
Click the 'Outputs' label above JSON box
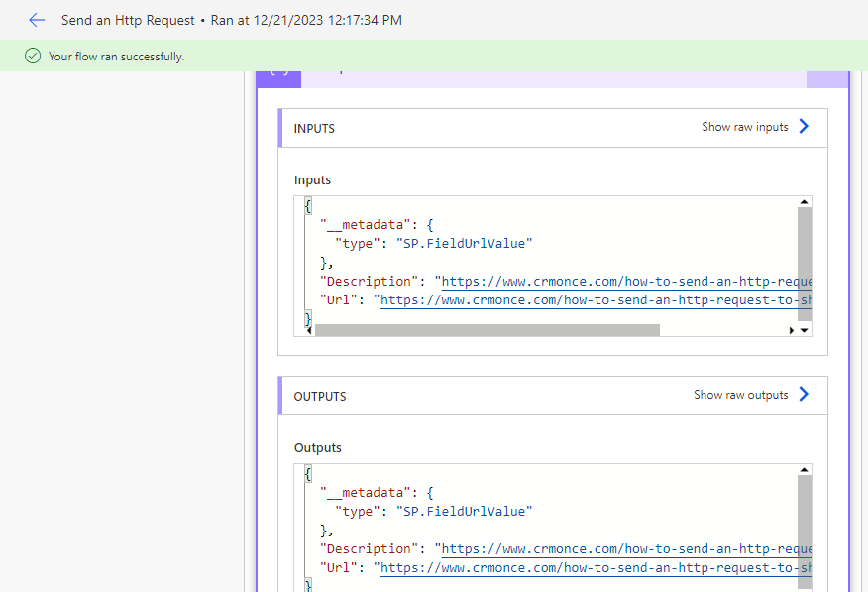318,448
